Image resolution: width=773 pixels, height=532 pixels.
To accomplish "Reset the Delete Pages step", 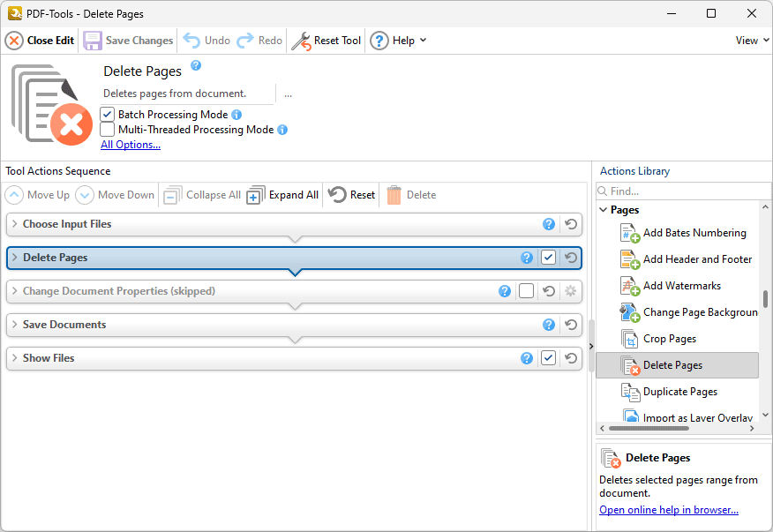I will click(x=571, y=258).
